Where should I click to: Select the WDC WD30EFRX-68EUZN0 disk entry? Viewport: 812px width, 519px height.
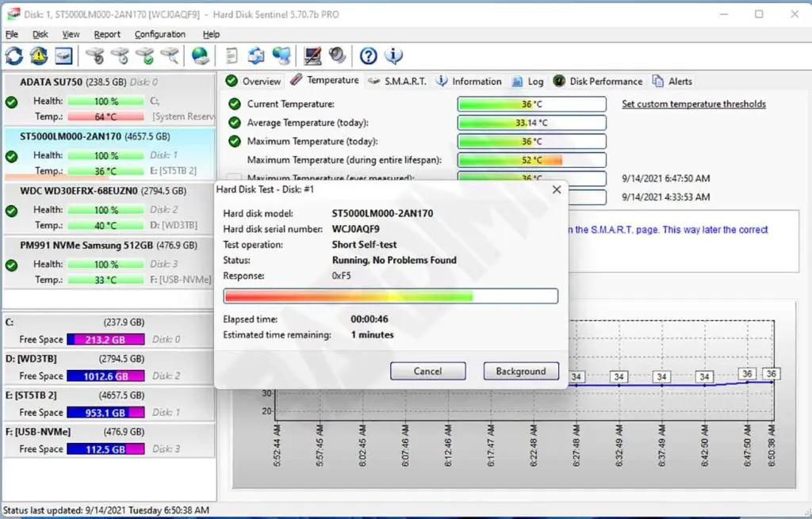coord(109,208)
